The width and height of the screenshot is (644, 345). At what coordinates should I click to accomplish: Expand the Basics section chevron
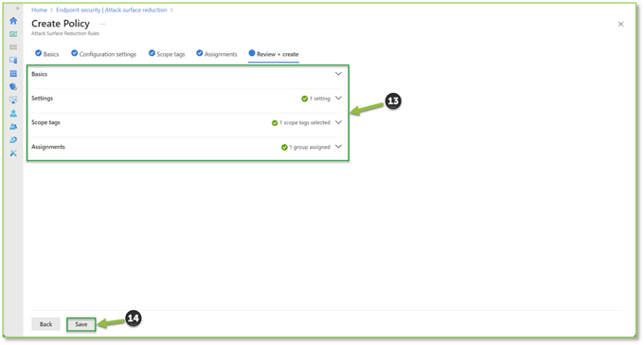point(338,74)
